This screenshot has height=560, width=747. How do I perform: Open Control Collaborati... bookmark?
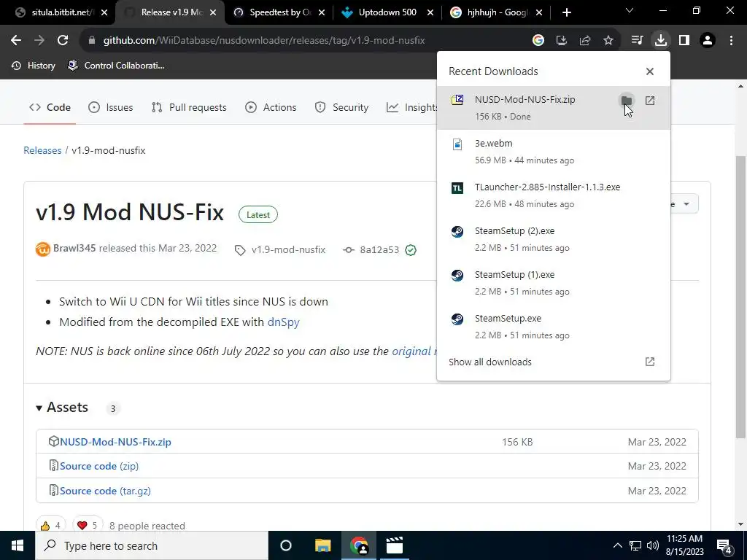[116, 66]
